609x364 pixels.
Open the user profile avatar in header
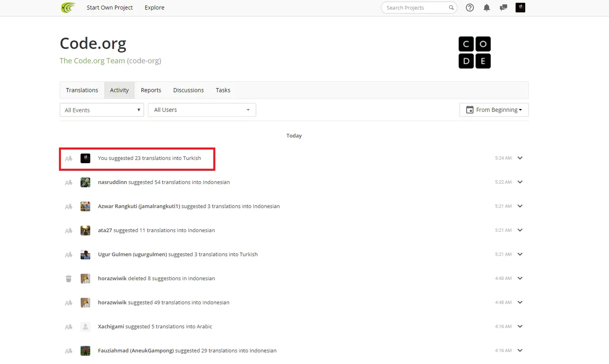point(521,8)
